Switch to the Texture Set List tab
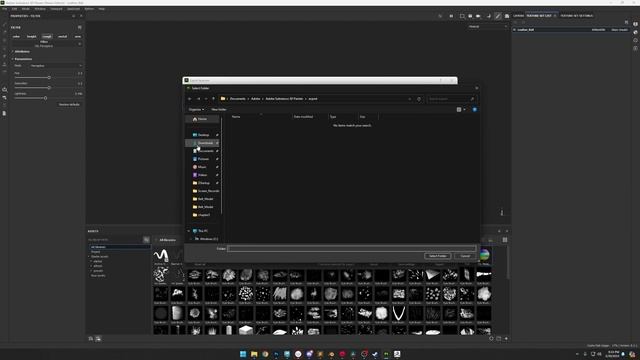Screen dimensions: 640x360 [539, 16]
